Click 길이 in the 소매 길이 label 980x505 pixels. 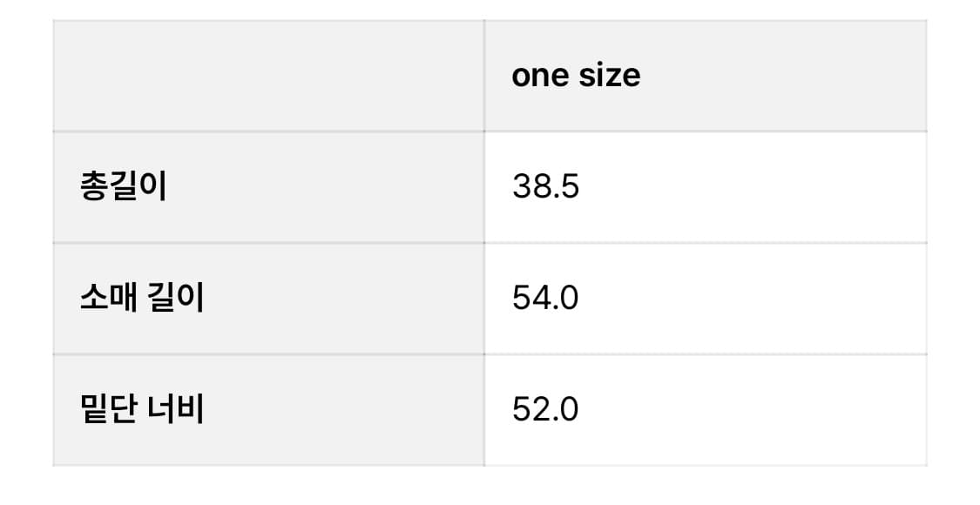point(177,299)
